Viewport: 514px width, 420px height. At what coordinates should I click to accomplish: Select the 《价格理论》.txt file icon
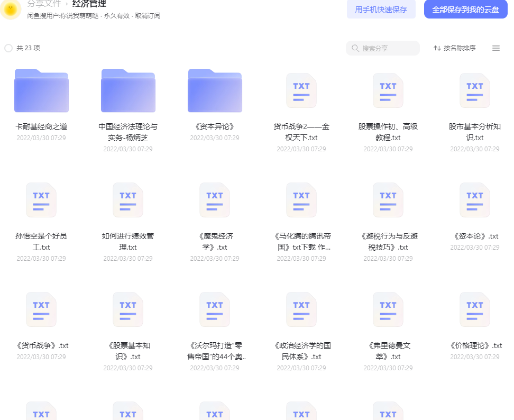[475, 309]
